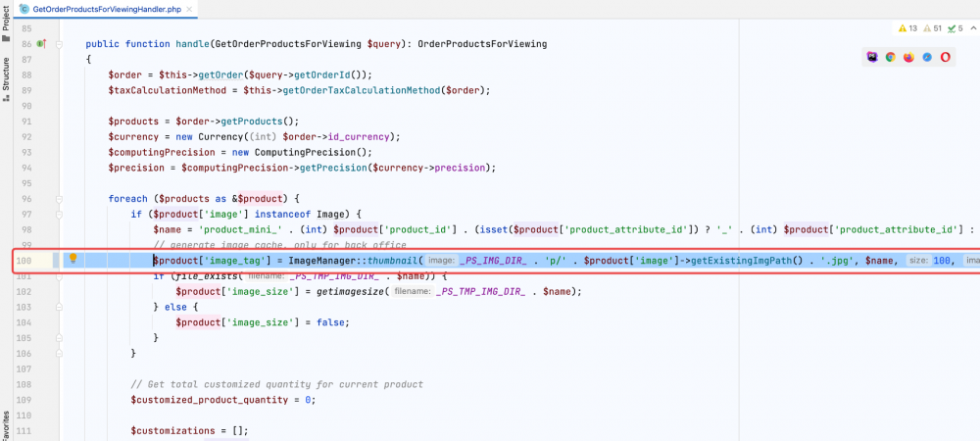The image size is (980, 441).
Task: Open the light bulb quick-fix at line 100
Action: click(73, 258)
